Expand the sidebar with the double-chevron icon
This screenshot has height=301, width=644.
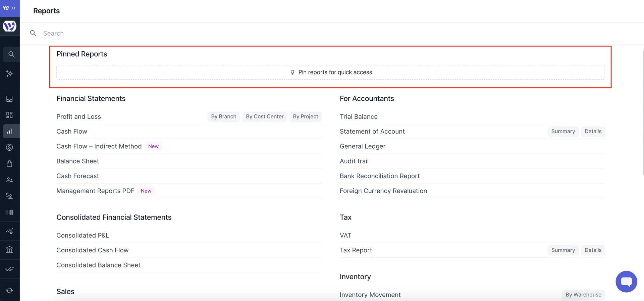click(13, 8)
